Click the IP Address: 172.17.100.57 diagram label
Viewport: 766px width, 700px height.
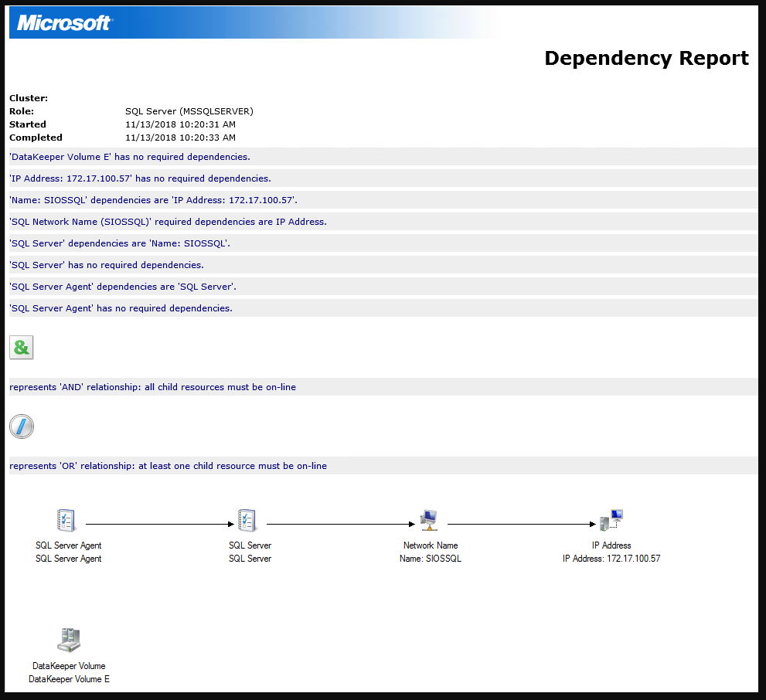click(611, 559)
